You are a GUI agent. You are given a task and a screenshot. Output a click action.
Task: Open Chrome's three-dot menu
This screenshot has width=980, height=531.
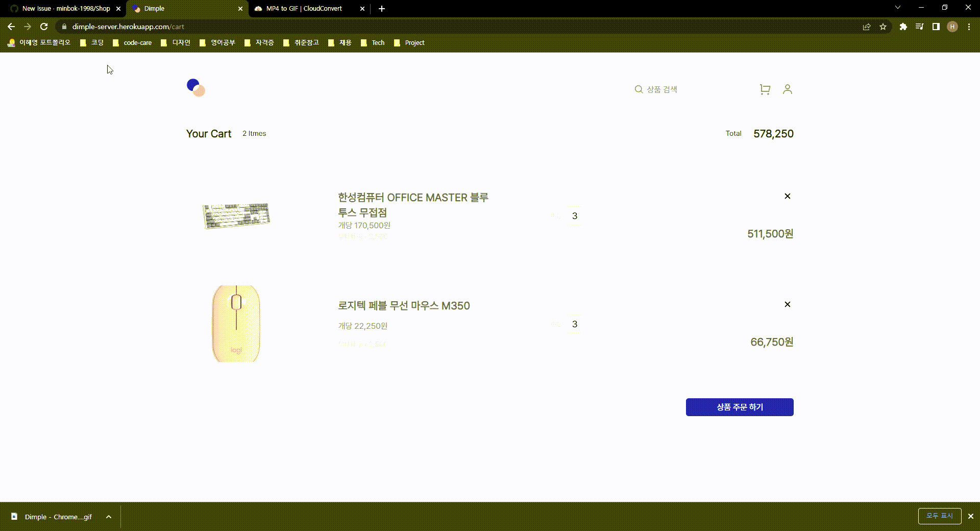[968, 27]
